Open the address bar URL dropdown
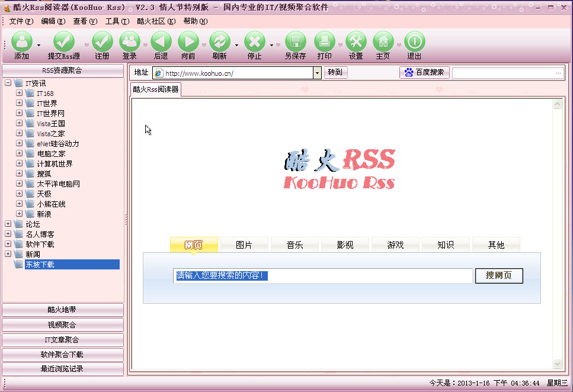This screenshot has width=573, height=392. [x=317, y=73]
